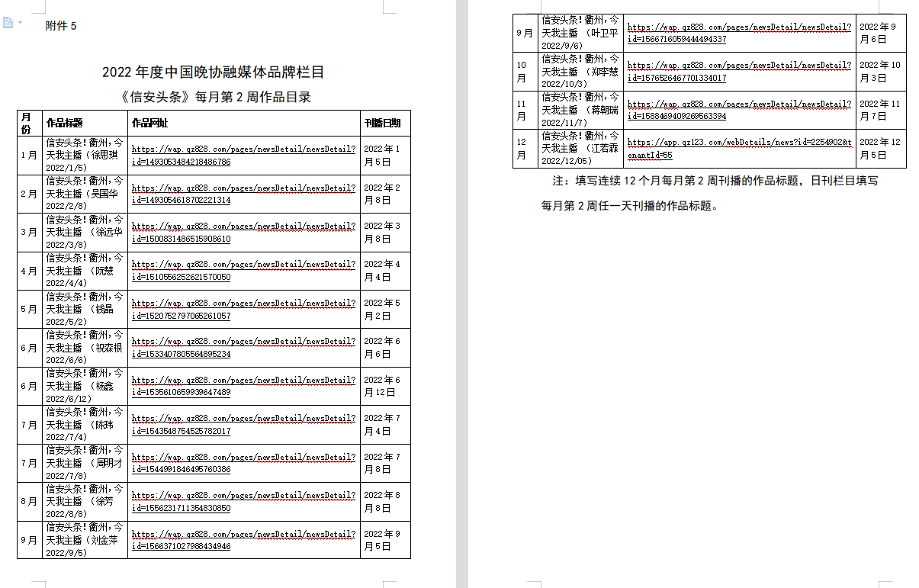Screen dimensions: 919x588
Task: Click the title '2022 年度中国晚协融媒体品牌栏目'
Action: pyautogui.click(x=214, y=72)
